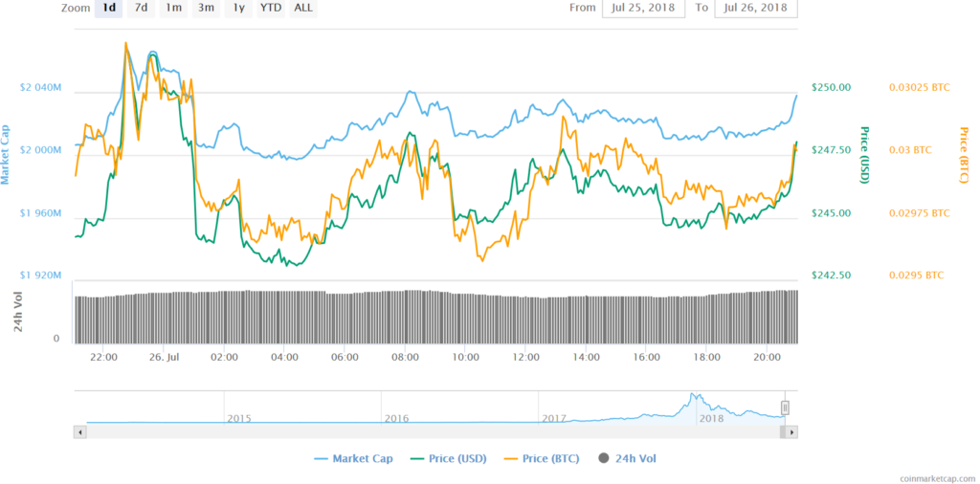Click the navigator right scroll arrow

[791, 432]
